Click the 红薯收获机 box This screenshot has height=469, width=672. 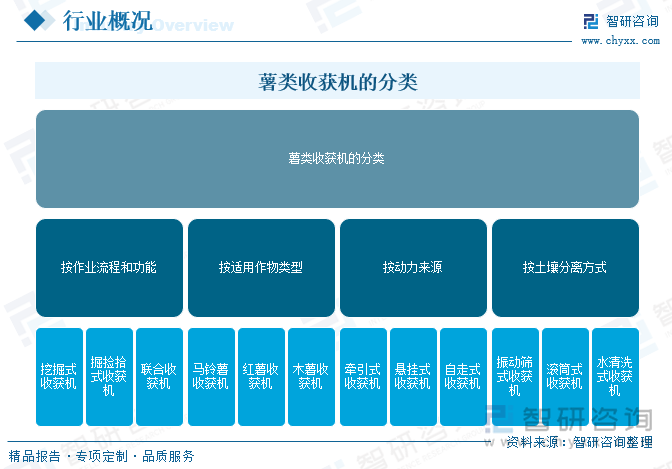[261, 377]
